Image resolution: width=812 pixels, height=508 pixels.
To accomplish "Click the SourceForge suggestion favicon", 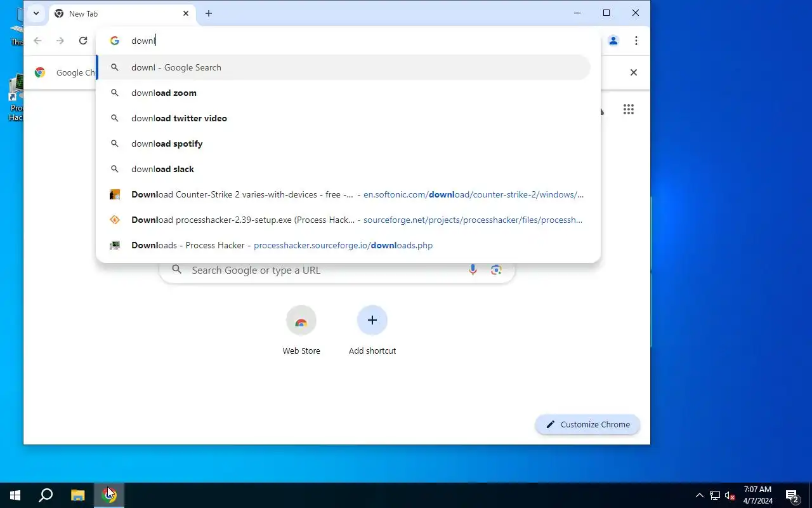I will (115, 220).
